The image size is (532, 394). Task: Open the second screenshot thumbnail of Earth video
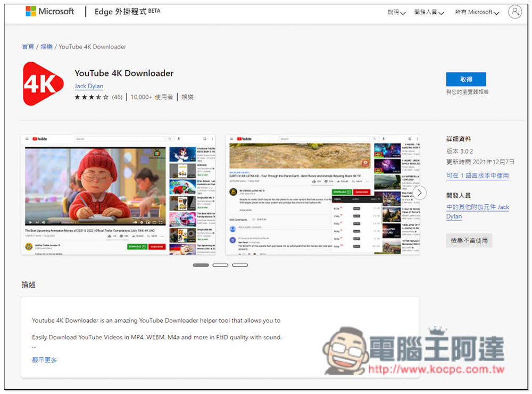pyautogui.click(x=322, y=195)
